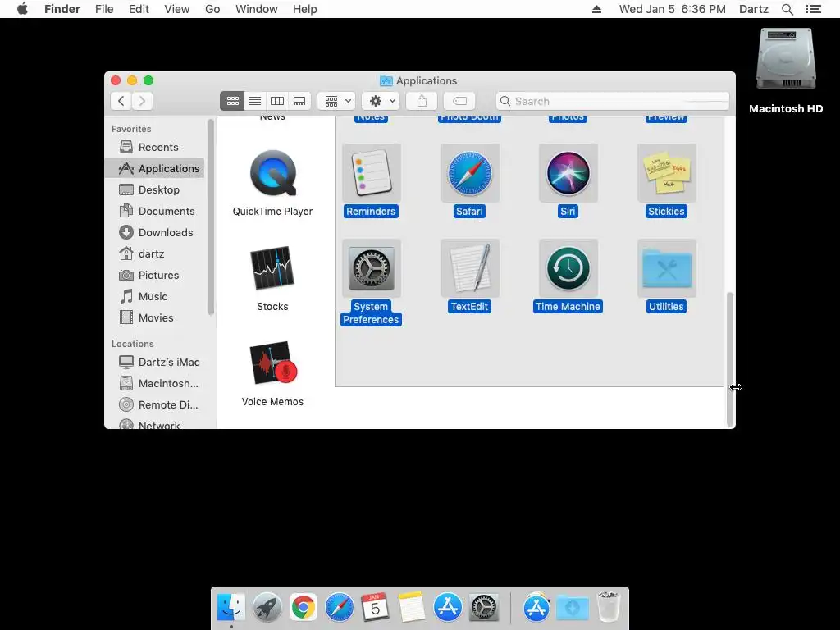Open Downloads in the sidebar
840x630 pixels.
tap(154, 232)
